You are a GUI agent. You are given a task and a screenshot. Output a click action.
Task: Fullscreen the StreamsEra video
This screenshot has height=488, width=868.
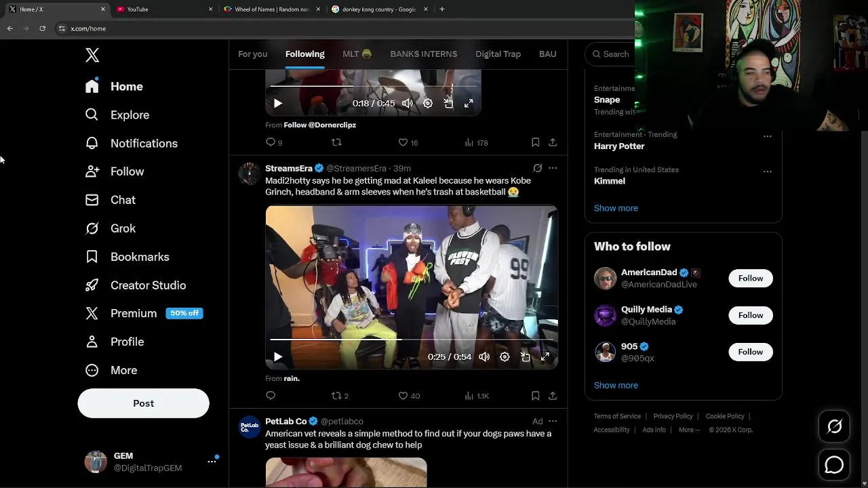click(545, 357)
